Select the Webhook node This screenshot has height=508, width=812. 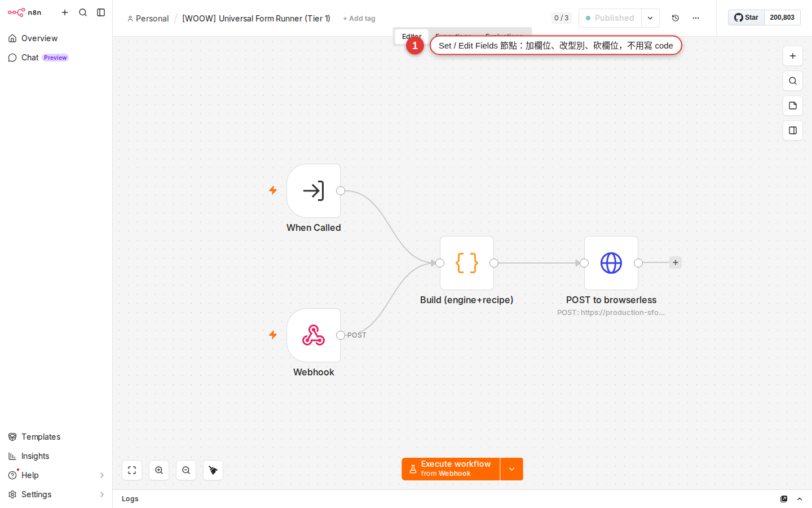[314, 335]
